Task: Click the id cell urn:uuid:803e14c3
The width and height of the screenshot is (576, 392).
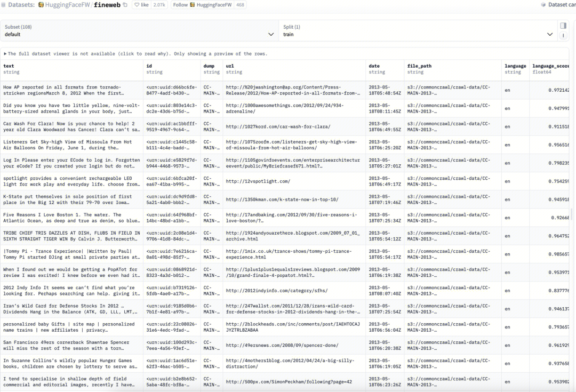Action: pyautogui.click(x=172, y=108)
